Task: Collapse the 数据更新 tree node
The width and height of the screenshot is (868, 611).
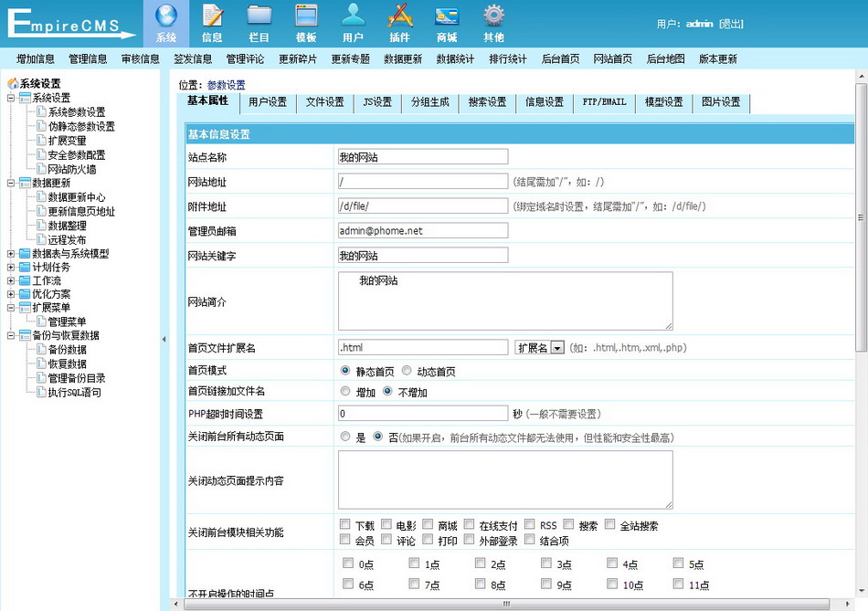Action: (11, 183)
